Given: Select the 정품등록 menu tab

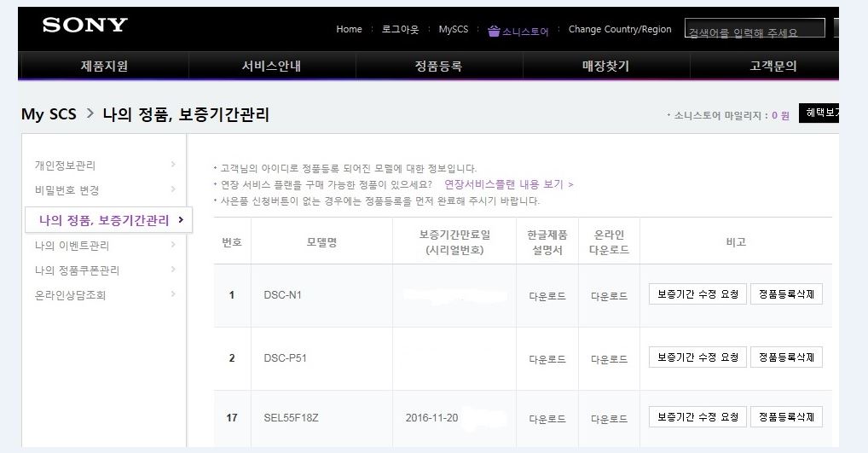Looking at the screenshot, I should (438, 66).
